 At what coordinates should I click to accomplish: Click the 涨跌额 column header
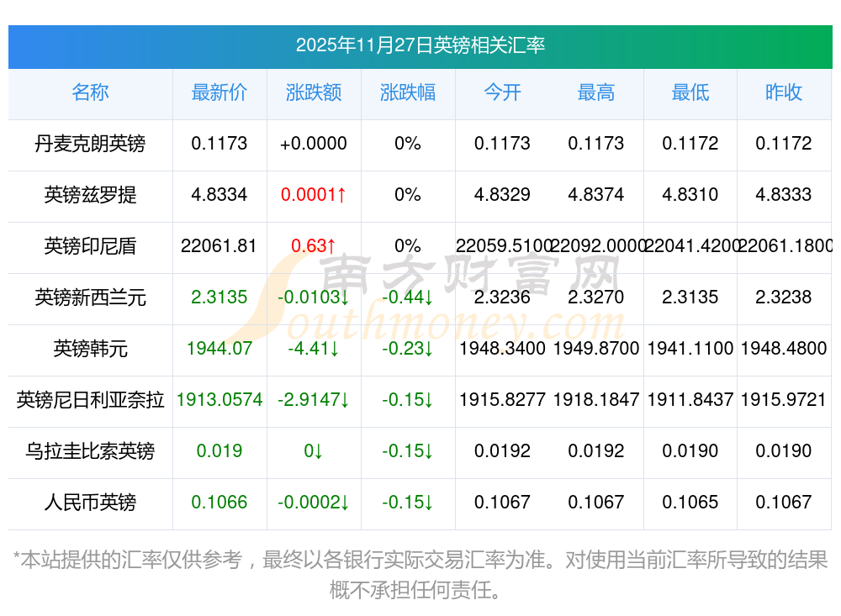pyautogui.click(x=314, y=92)
